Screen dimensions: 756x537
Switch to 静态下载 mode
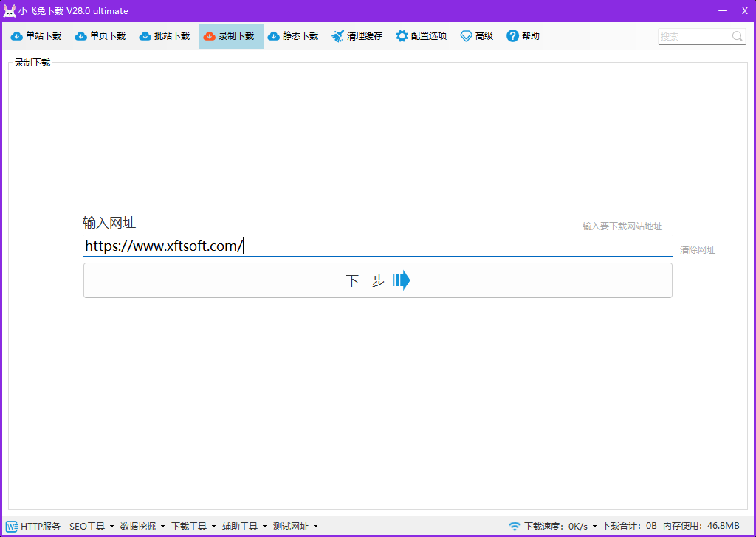tap(293, 36)
